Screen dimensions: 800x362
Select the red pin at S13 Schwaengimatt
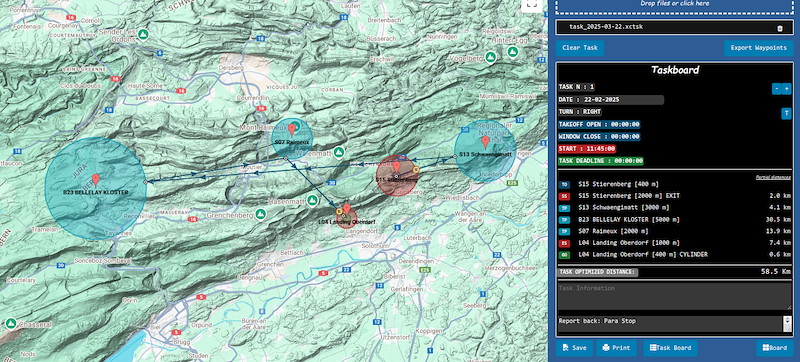pyautogui.click(x=485, y=142)
